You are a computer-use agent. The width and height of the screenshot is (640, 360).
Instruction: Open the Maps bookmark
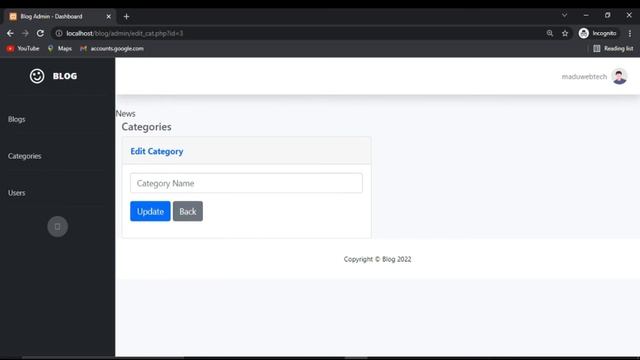[x=60, y=49]
